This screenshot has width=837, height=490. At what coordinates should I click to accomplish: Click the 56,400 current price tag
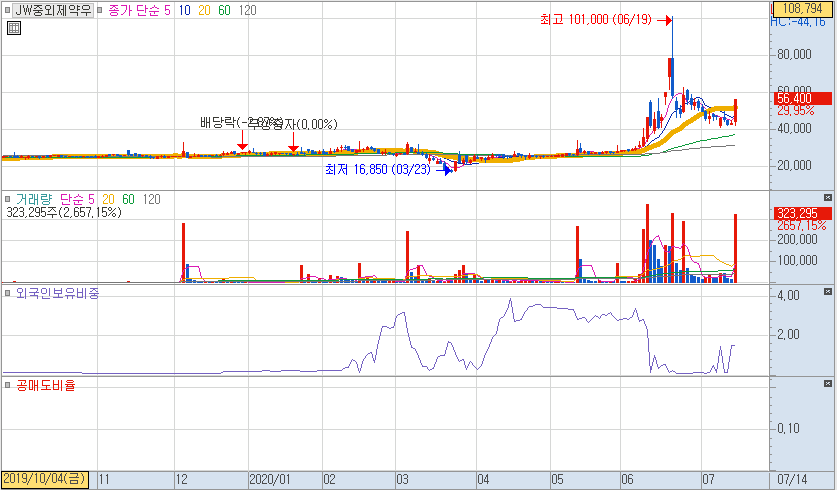pos(802,98)
